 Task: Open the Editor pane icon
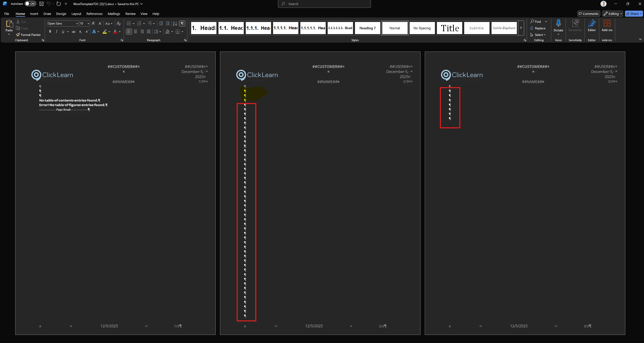click(x=592, y=23)
